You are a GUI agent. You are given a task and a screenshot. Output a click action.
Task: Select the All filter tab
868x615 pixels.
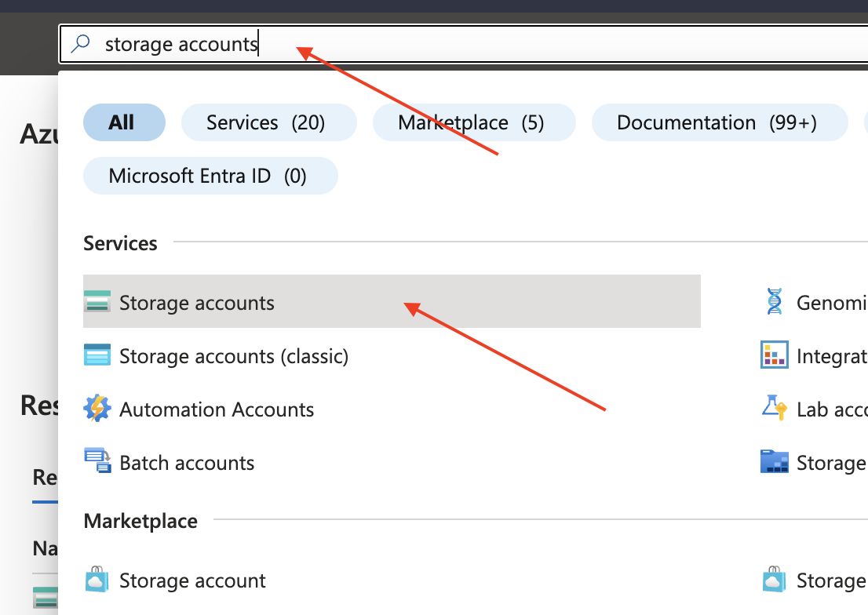tap(124, 122)
